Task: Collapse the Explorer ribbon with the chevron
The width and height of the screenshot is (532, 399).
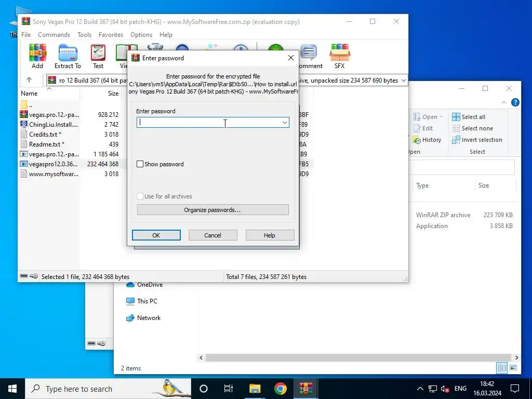Action: tap(504, 102)
